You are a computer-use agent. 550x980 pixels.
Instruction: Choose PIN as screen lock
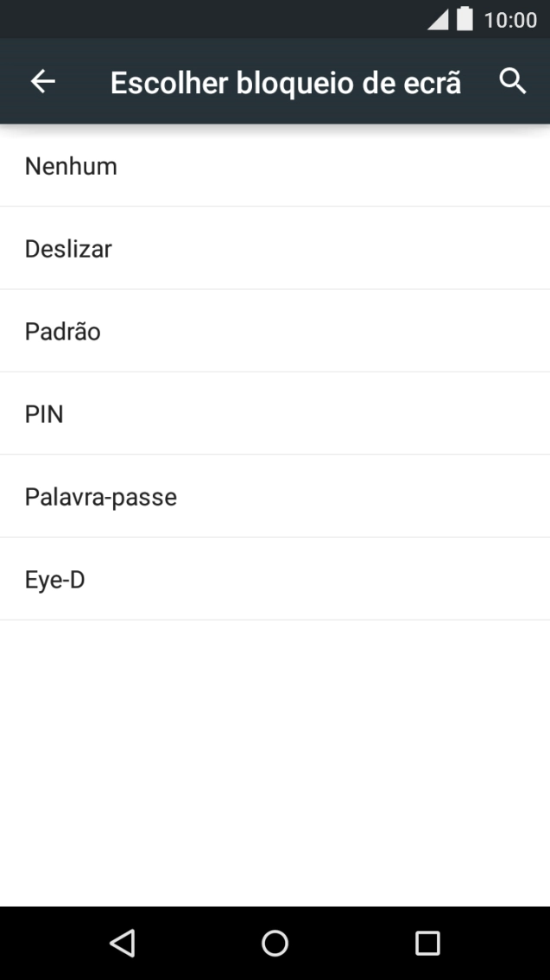(x=275, y=413)
